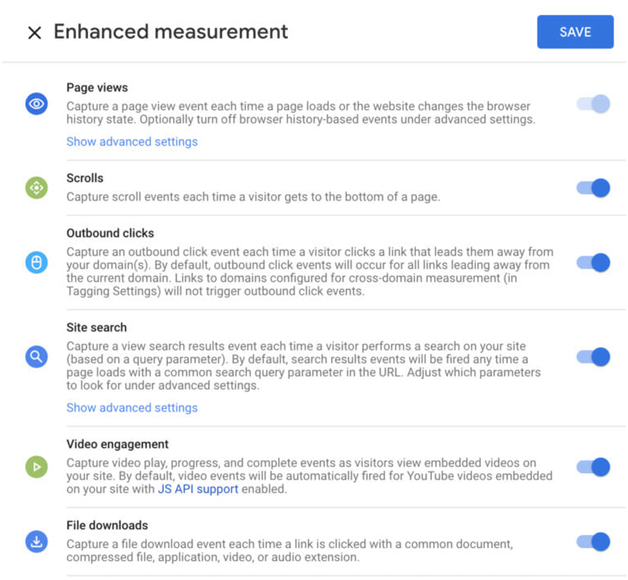Click the Video engagement play icon

click(x=36, y=467)
